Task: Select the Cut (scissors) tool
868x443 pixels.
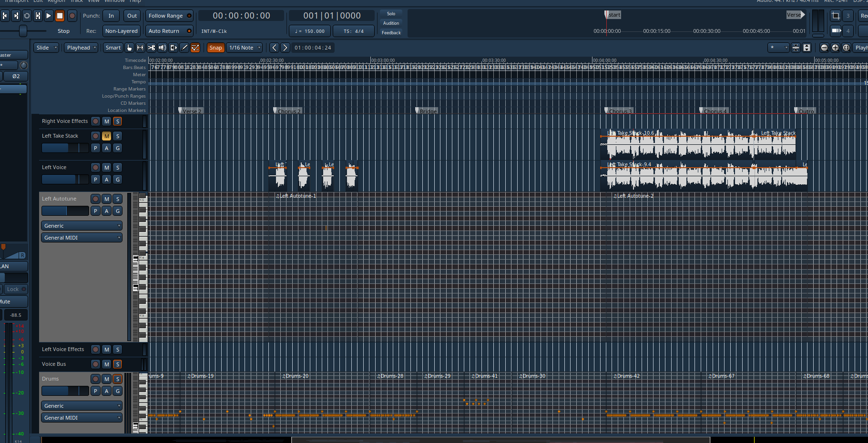Action: pyautogui.click(x=151, y=48)
